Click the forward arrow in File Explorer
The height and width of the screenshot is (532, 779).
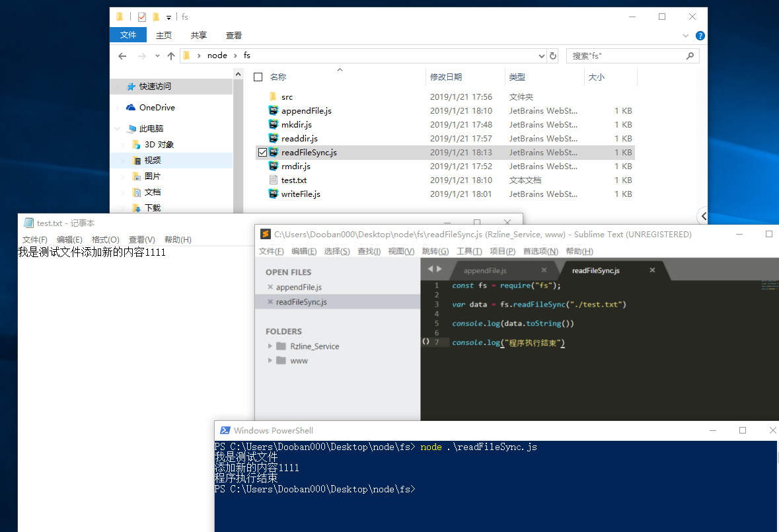[x=141, y=56]
